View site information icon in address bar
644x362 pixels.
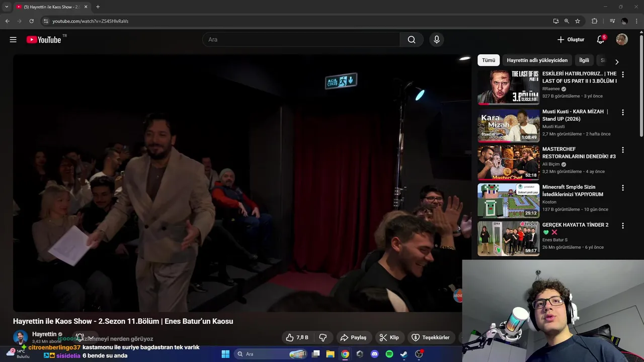tap(46, 21)
